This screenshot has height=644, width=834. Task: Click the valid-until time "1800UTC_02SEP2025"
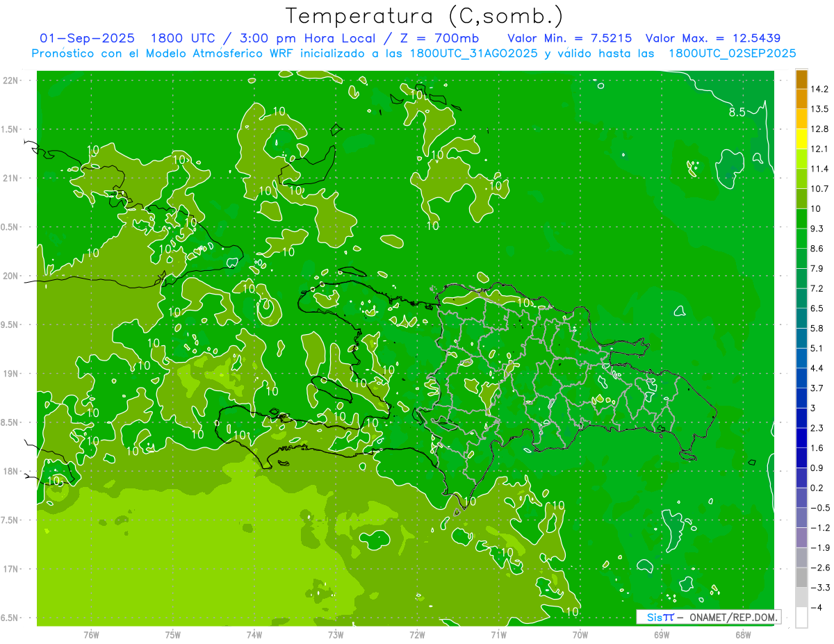(x=732, y=53)
